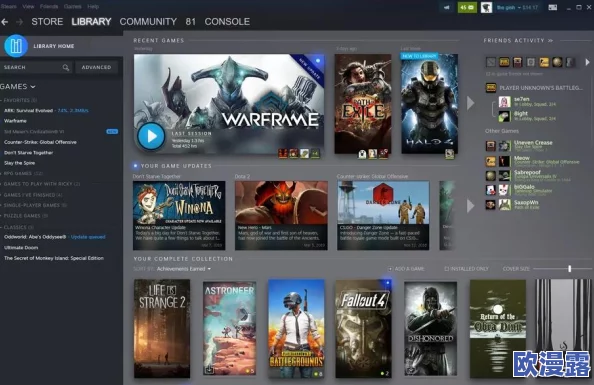
Task: Open the Friends menu
Action: [x=49, y=6]
